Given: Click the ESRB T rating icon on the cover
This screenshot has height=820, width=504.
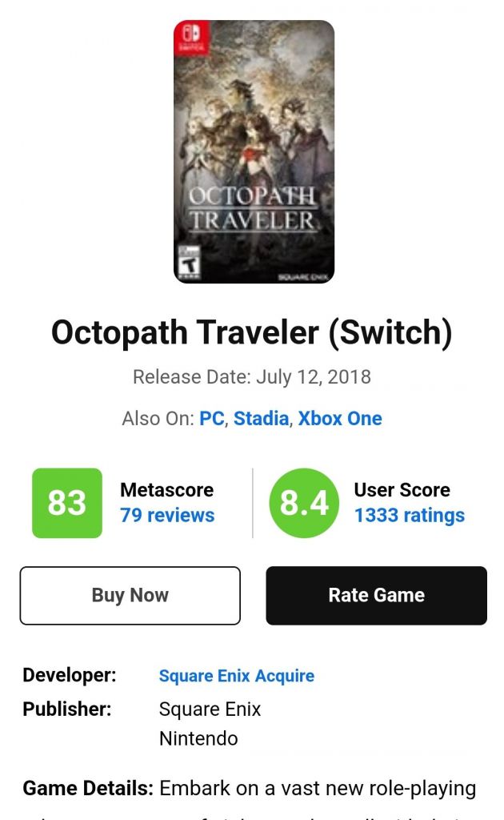Looking at the screenshot, I should [x=189, y=261].
